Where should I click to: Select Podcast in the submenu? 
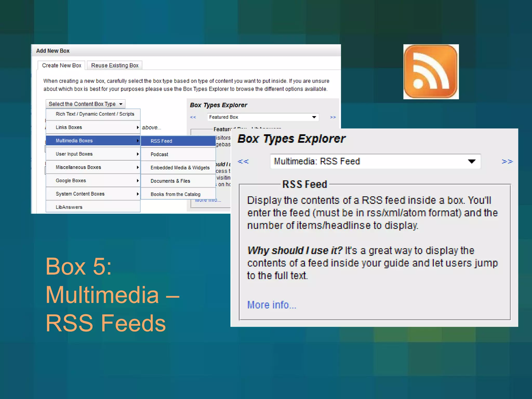click(x=178, y=154)
